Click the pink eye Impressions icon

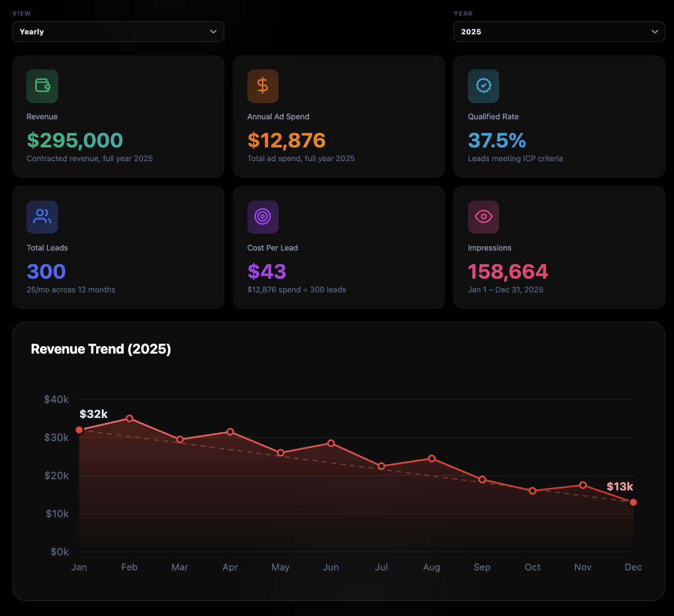(x=483, y=217)
